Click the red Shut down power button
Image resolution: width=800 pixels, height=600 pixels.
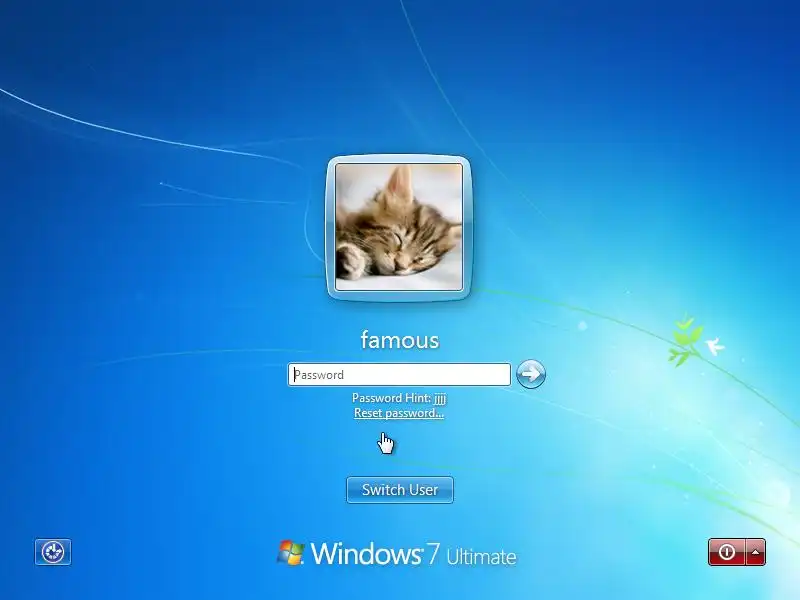727,552
